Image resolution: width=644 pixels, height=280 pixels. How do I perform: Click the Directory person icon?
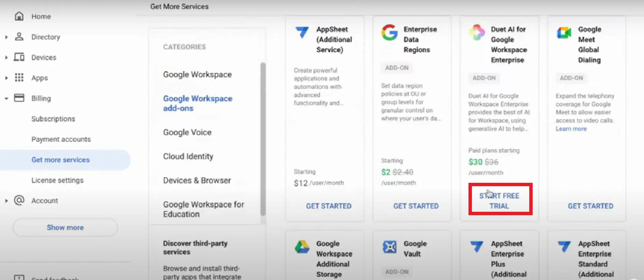[19, 36]
